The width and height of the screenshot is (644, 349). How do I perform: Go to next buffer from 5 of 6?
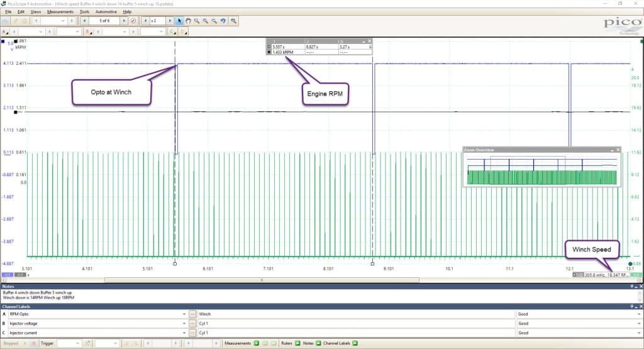(x=124, y=21)
